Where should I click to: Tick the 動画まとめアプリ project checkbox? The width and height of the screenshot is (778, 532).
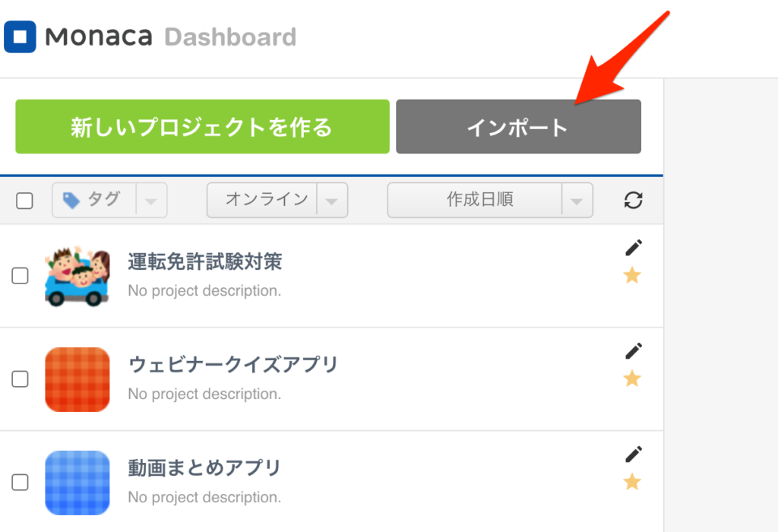coord(20,483)
